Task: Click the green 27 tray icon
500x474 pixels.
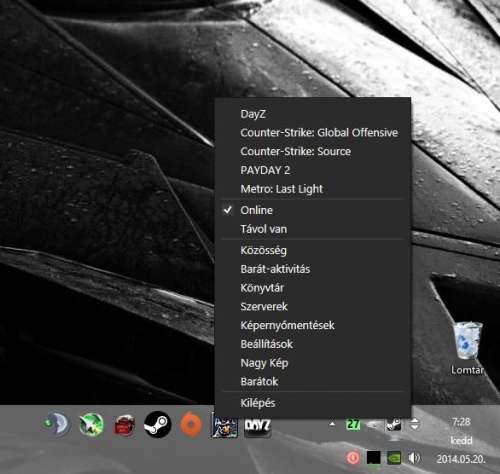Action: [353, 424]
